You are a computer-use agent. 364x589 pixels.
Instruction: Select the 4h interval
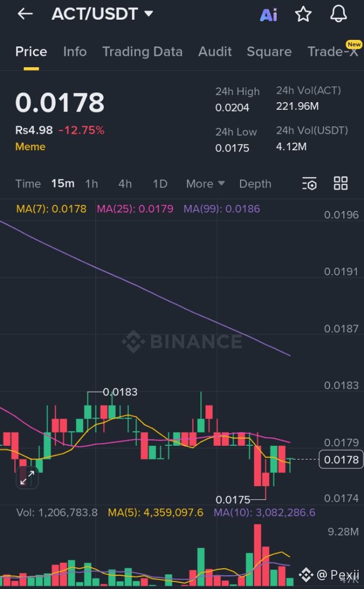point(125,184)
